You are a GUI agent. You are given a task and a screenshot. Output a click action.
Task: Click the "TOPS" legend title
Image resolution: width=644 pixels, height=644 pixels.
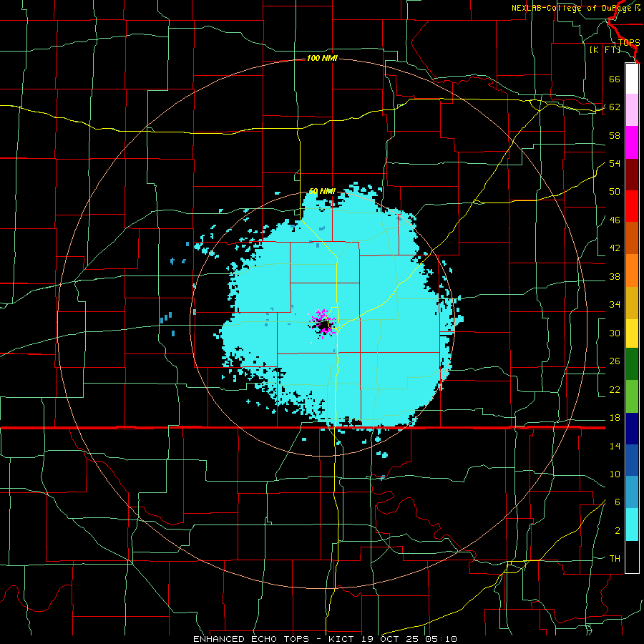629,42
